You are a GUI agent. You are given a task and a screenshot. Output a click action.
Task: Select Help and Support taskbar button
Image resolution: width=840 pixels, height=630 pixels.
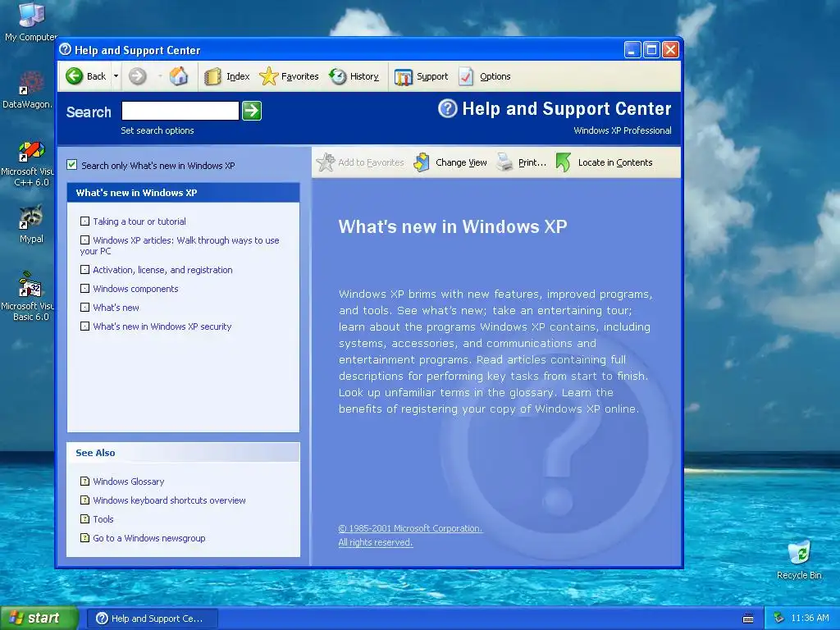click(x=152, y=619)
